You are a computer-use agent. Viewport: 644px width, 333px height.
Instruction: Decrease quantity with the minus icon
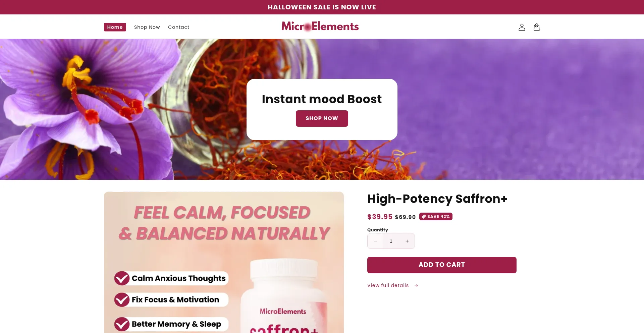coord(375,241)
